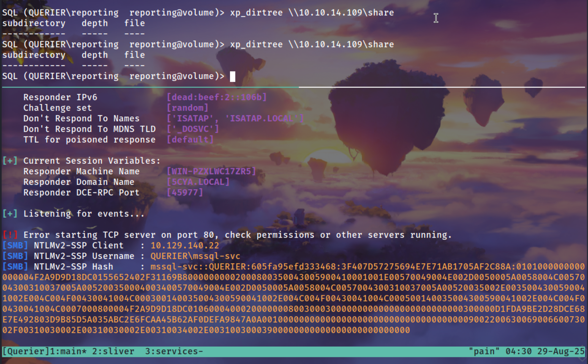Click the [+] marker beside Listening for events
The height and width of the screenshot is (364, 588).
[10, 214]
